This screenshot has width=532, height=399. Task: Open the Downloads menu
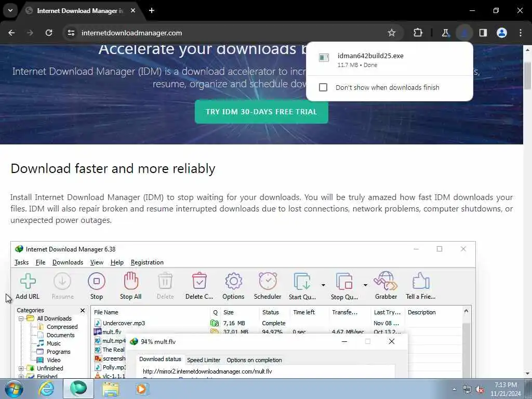(x=68, y=262)
